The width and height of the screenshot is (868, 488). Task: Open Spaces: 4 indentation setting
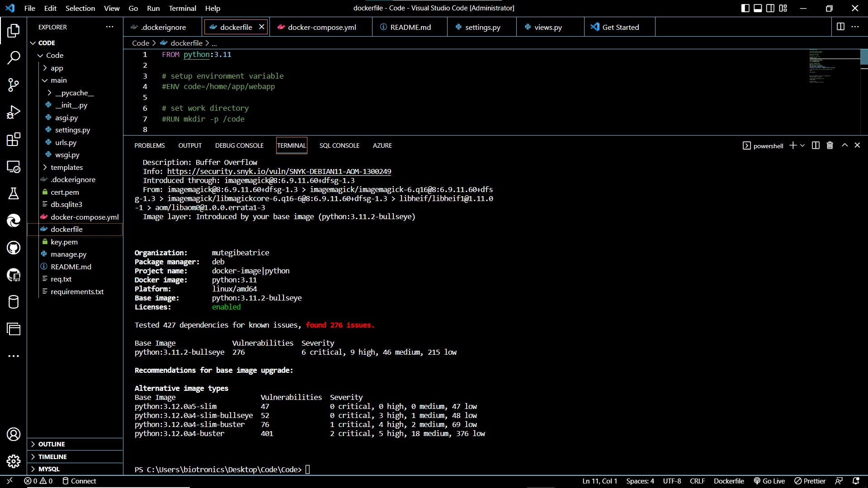[x=640, y=481]
